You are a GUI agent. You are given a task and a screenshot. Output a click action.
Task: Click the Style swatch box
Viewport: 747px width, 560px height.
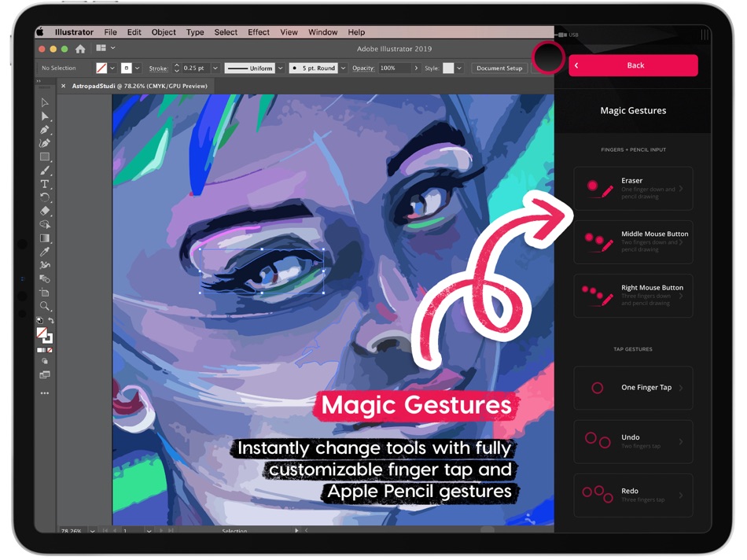click(x=448, y=68)
